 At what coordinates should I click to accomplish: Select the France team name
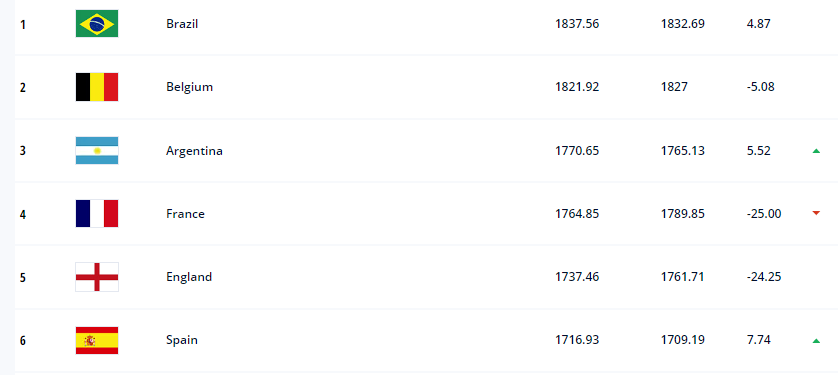point(185,214)
